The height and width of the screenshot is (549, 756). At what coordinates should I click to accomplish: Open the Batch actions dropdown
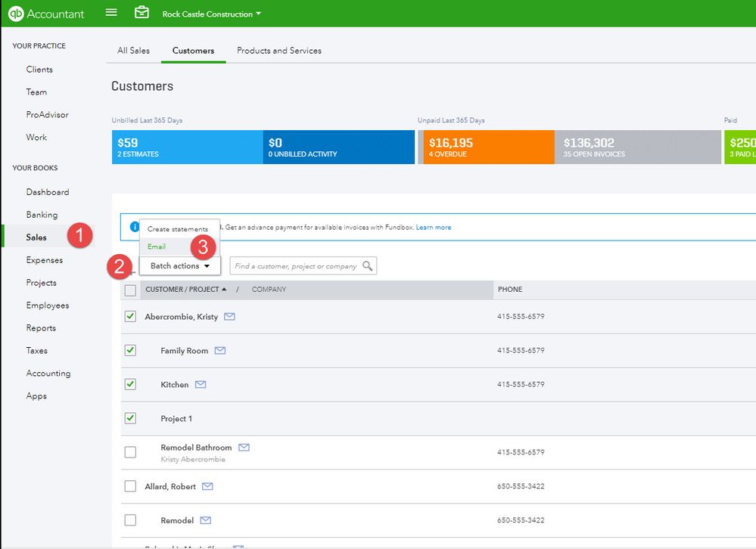click(179, 266)
